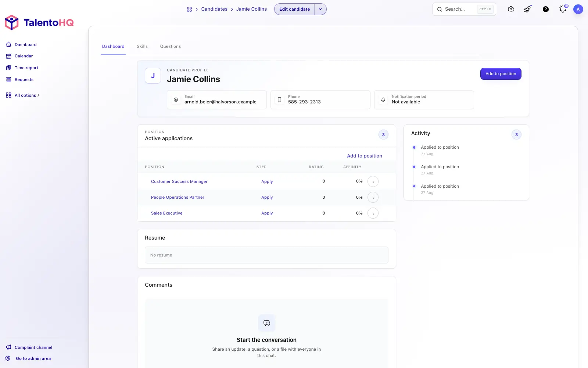Open more options for People Operations Partner
The width and height of the screenshot is (588, 368).
(x=373, y=197)
